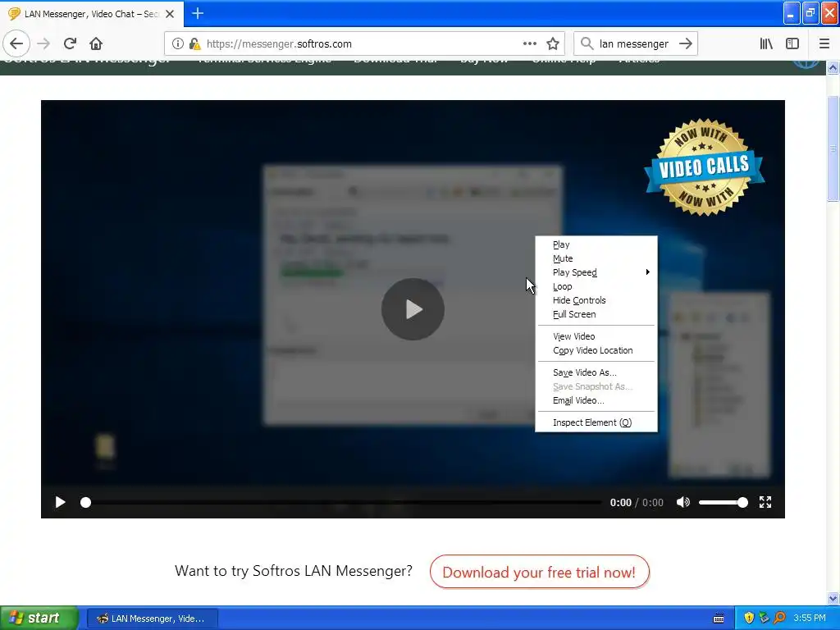
Task: Select Hide Controls in context menu
Action: click(x=596, y=300)
